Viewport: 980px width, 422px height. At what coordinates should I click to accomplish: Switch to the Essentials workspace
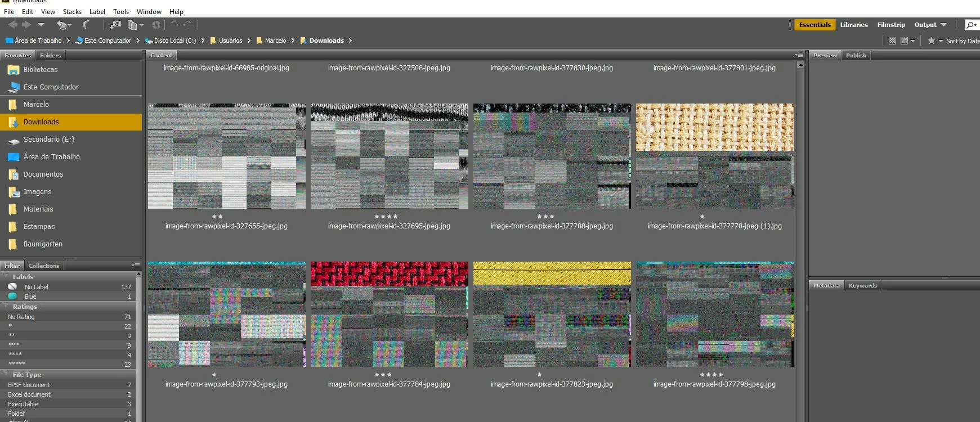[815, 25]
